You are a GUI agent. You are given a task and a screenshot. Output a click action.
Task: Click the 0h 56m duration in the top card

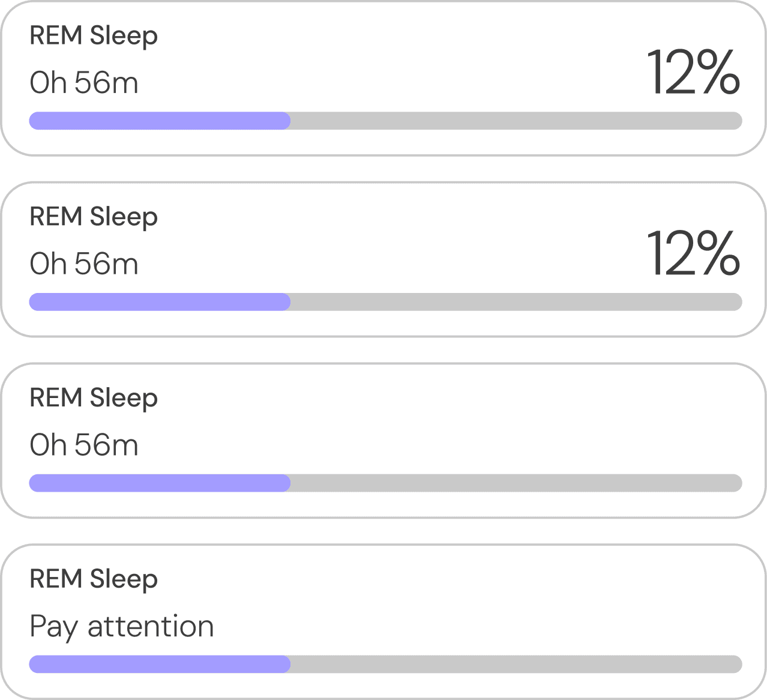(x=84, y=83)
